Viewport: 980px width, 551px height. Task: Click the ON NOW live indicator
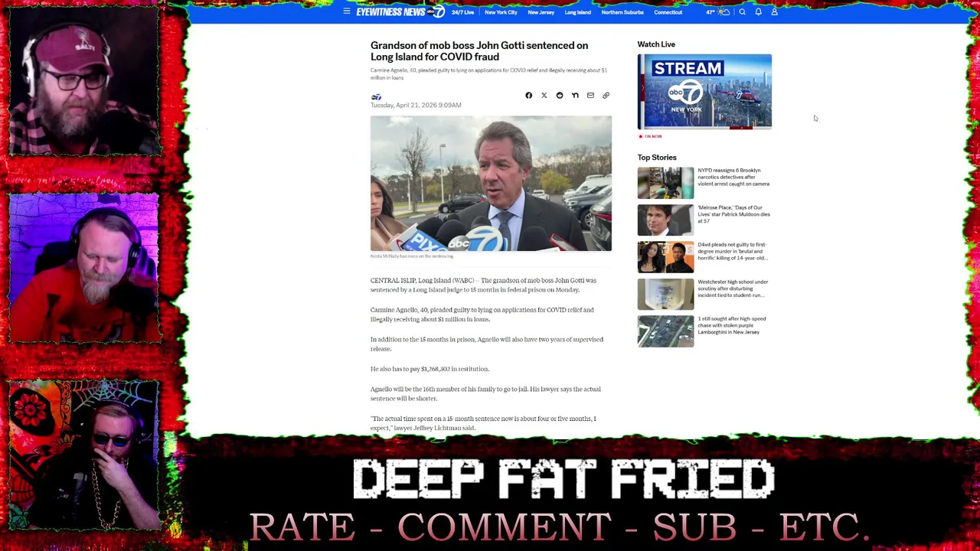[650, 136]
